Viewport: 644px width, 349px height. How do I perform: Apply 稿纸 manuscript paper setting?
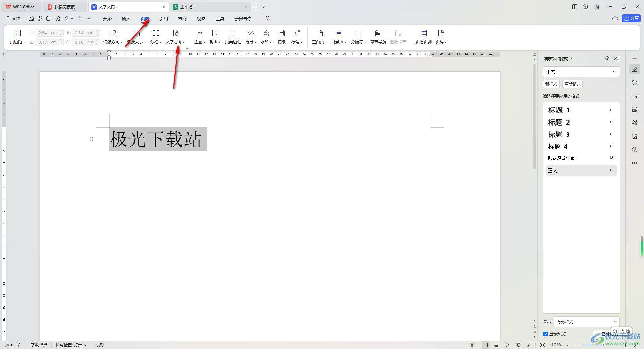[x=282, y=37]
